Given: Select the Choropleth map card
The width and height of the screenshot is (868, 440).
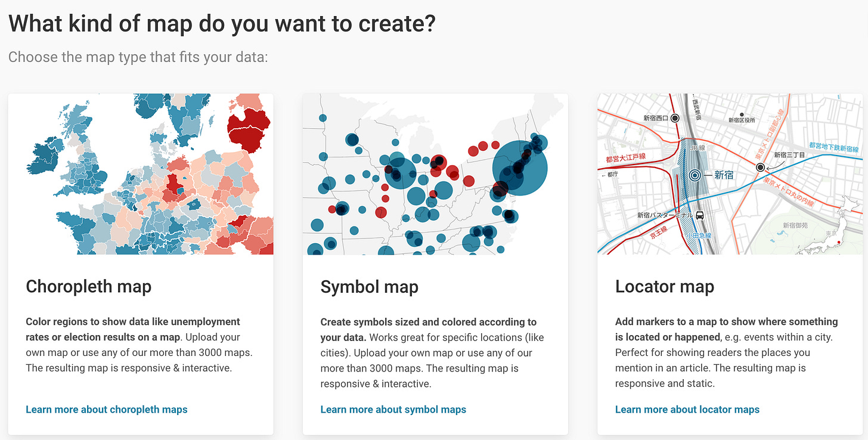Looking at the screenshot, I should pyautogui.click(x=141, y=262).
